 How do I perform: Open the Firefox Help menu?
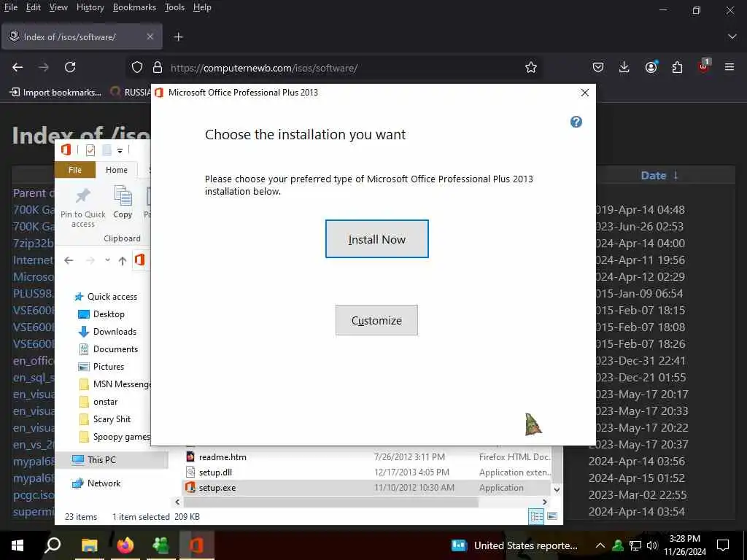point(202,7)
